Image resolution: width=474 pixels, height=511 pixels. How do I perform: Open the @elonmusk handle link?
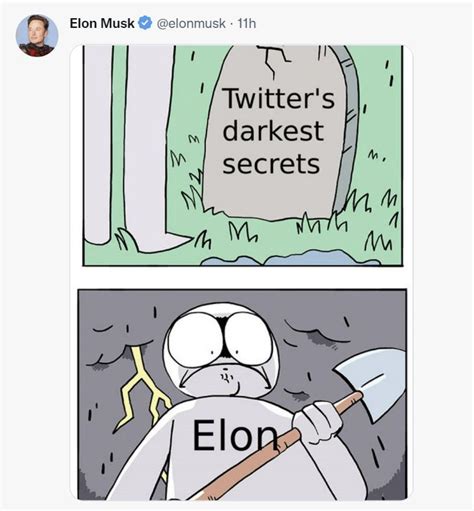191,24
